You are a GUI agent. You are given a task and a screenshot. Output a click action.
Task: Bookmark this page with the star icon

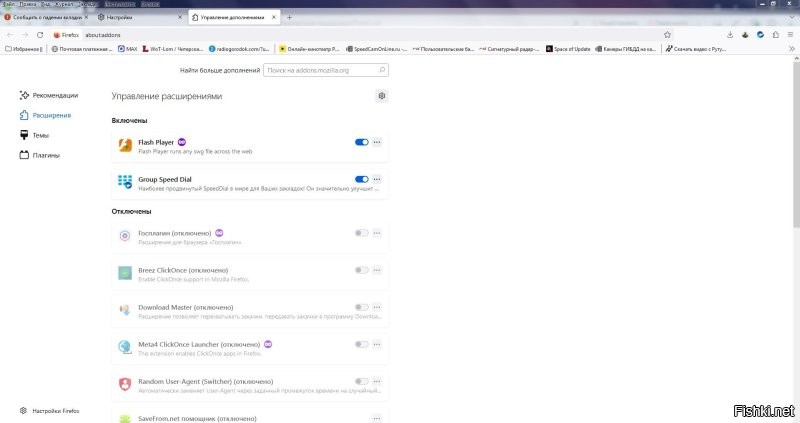(x=667, y=35)
